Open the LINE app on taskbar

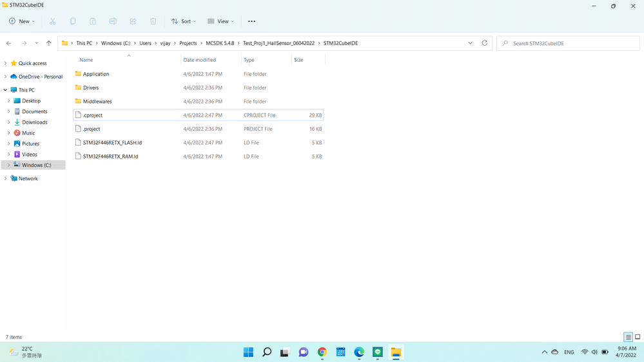tap(378, 352)
